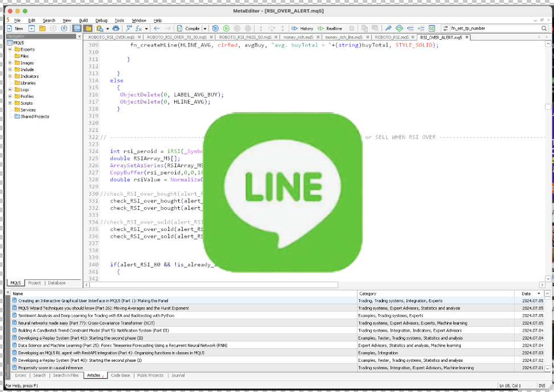
Task: Sort articles by the Date column arrow
Action: tap(539, 294)
